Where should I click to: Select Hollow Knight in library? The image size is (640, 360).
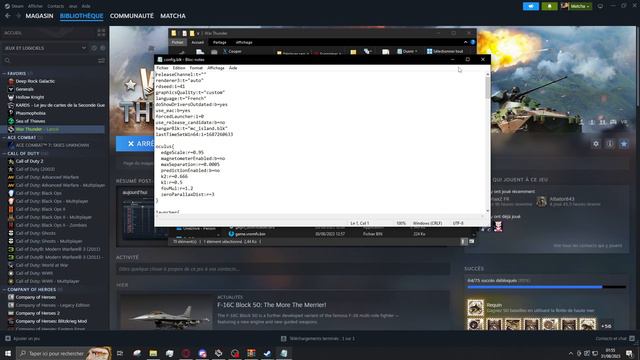30,97
